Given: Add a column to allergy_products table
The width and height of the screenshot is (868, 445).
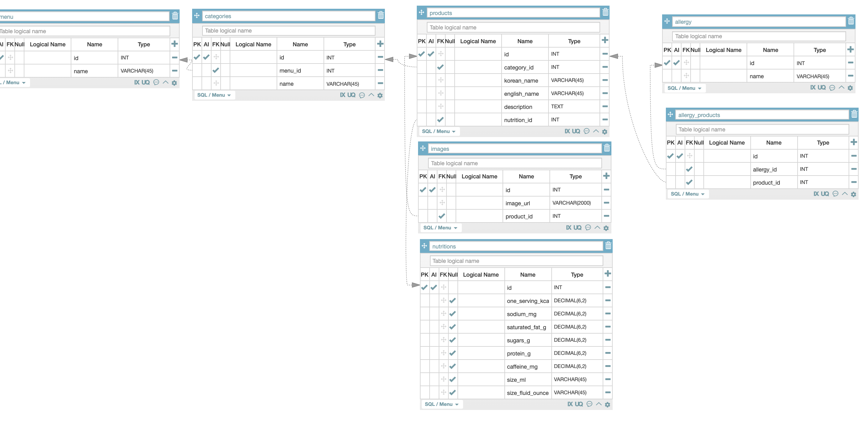Looking at the screenshot, I should coord(854,142).
